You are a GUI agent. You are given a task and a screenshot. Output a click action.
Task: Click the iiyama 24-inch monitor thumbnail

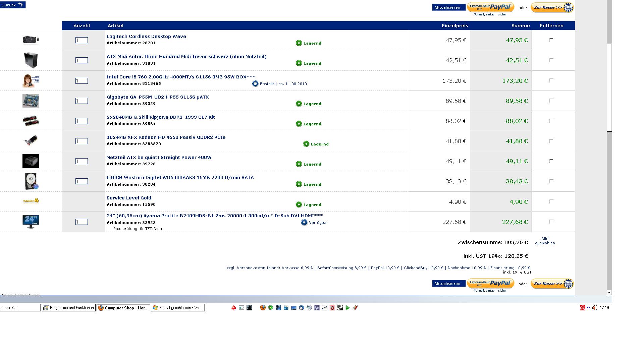tap(31, 222)
